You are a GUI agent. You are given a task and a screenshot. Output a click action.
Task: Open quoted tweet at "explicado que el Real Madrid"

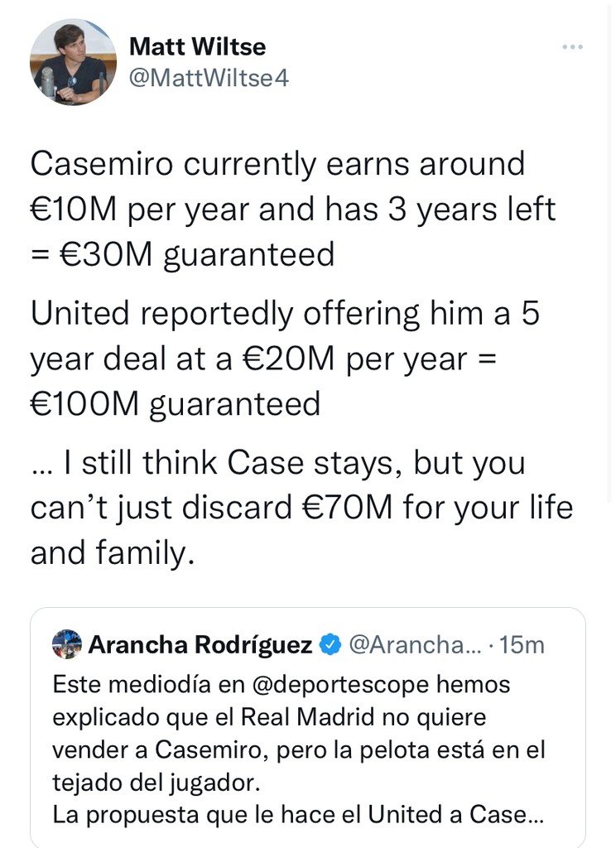[269, 718]
